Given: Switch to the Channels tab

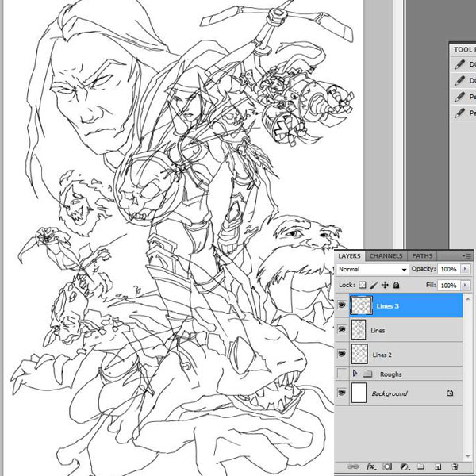Looking at the screenshot, I should (x=386, y=256).
